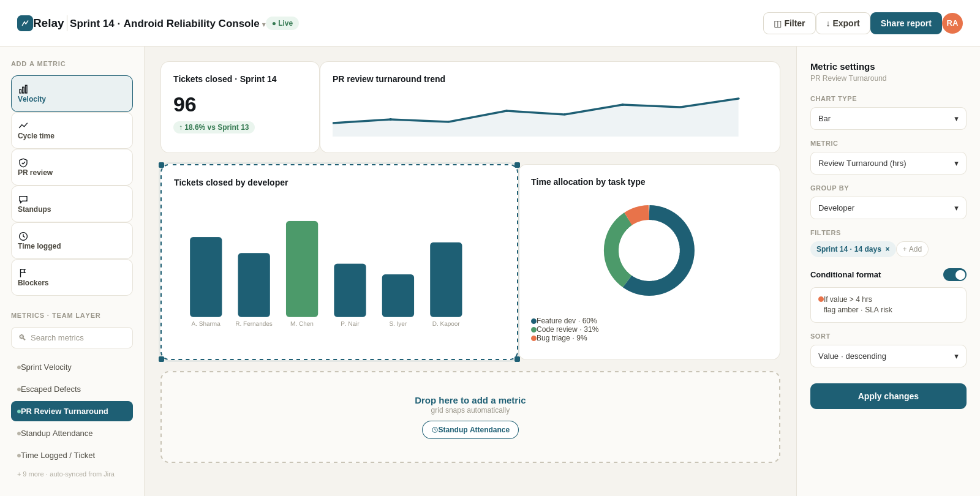This screenshot has width=980, height=496.
Task: Click the '↑ 18.6% vs Sprint 13' badge
Action: pyautogui.click(x=214, y=127)
